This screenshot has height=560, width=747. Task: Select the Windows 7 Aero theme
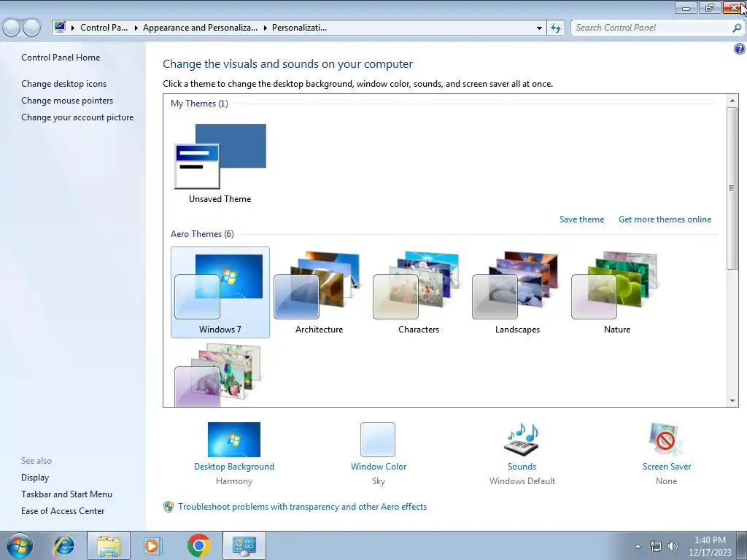pyautogui.click(x=220, y=292)
